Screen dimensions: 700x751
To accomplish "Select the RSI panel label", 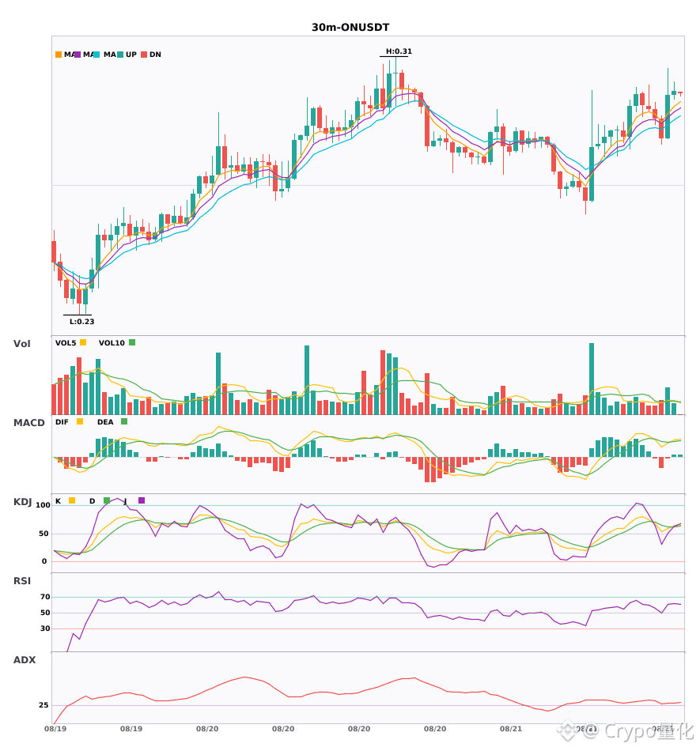I will (x=22, y=580).
